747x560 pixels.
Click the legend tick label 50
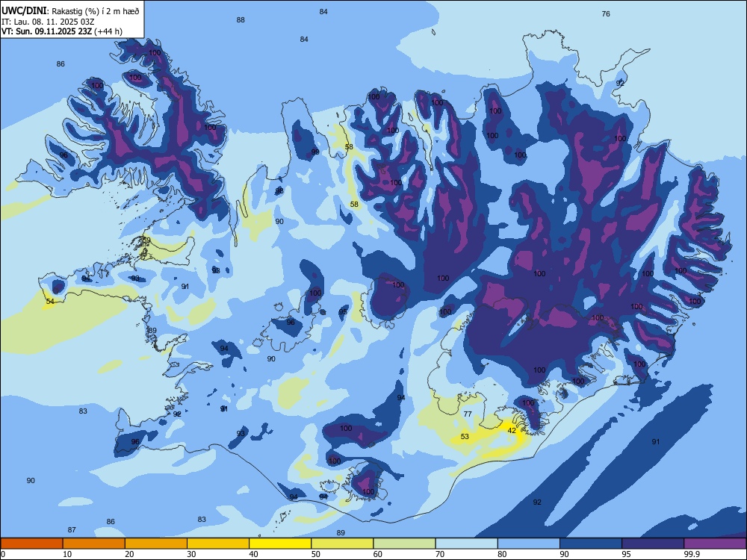(316, 554)
